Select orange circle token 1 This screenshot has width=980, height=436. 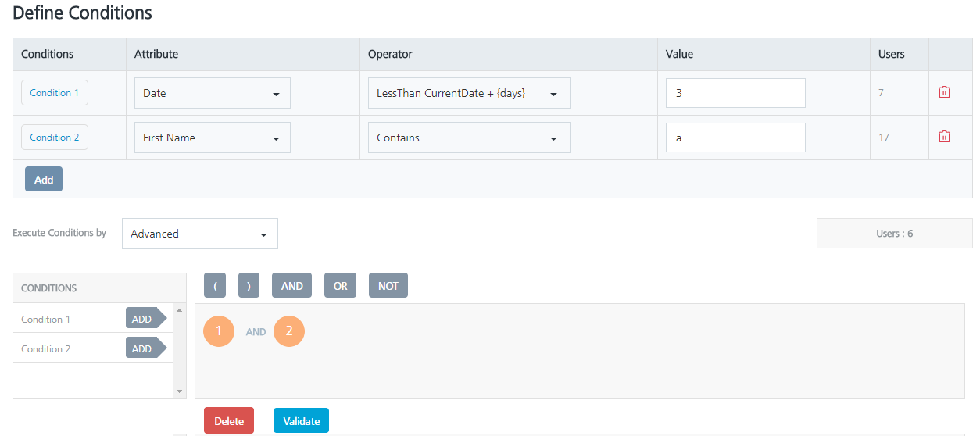pyautogui.click(x=219, y=331)
